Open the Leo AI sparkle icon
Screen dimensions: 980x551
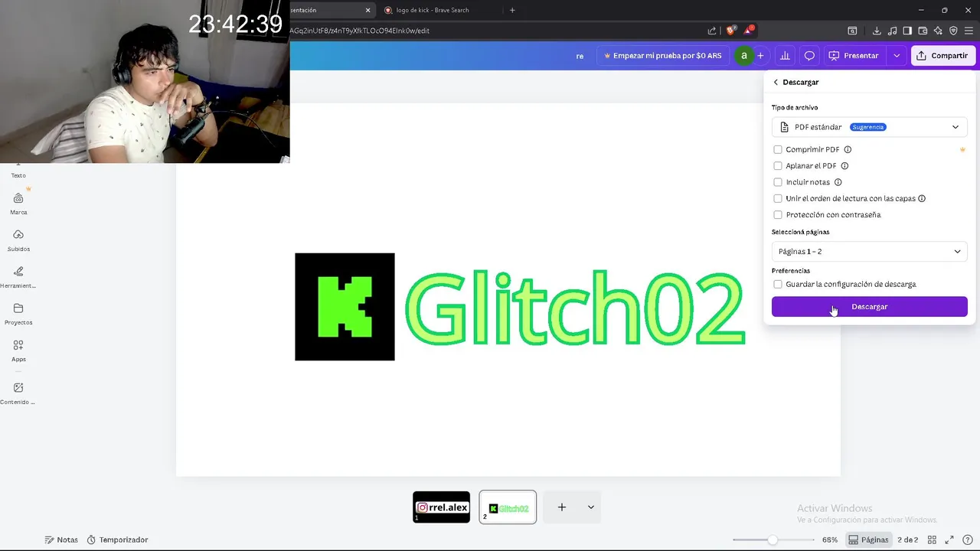[x=938, y=31]
